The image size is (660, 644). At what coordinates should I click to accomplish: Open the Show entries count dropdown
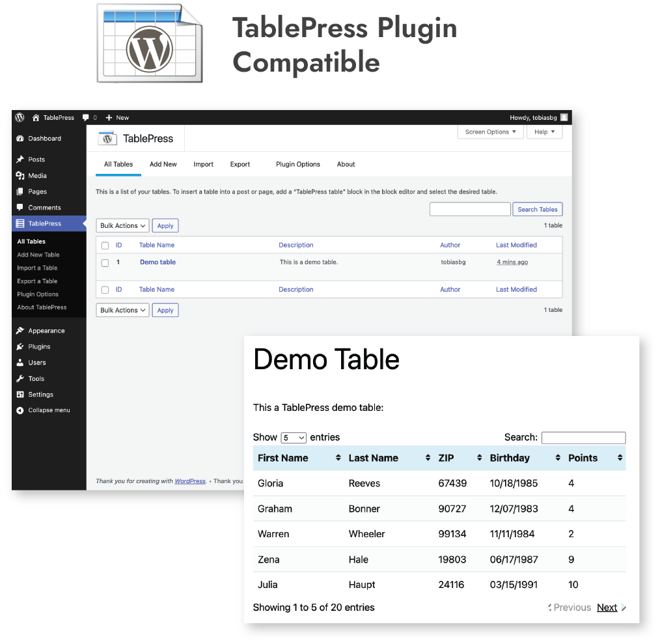point(294,438)
